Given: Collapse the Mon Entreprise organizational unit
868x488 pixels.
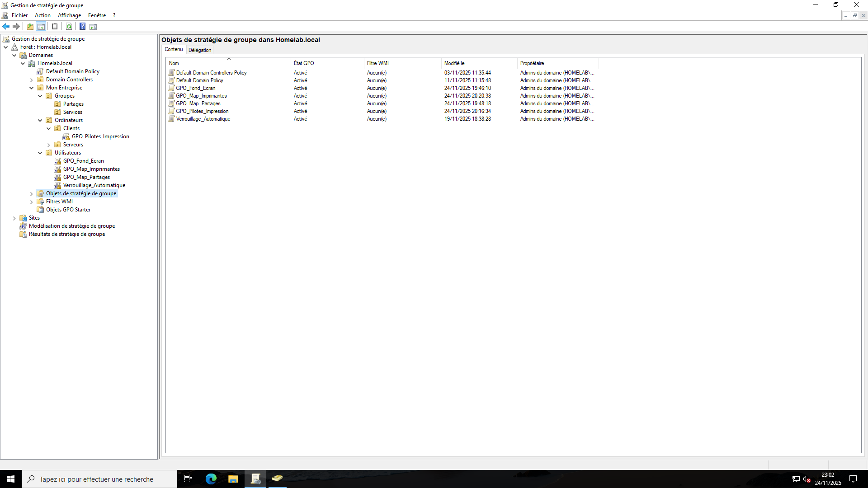Looking at the screenshot, I should point(32,88).
